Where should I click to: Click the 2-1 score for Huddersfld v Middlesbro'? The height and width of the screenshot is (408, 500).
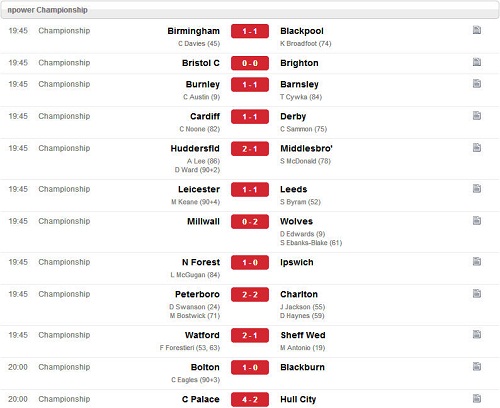[x=250, y=149]
